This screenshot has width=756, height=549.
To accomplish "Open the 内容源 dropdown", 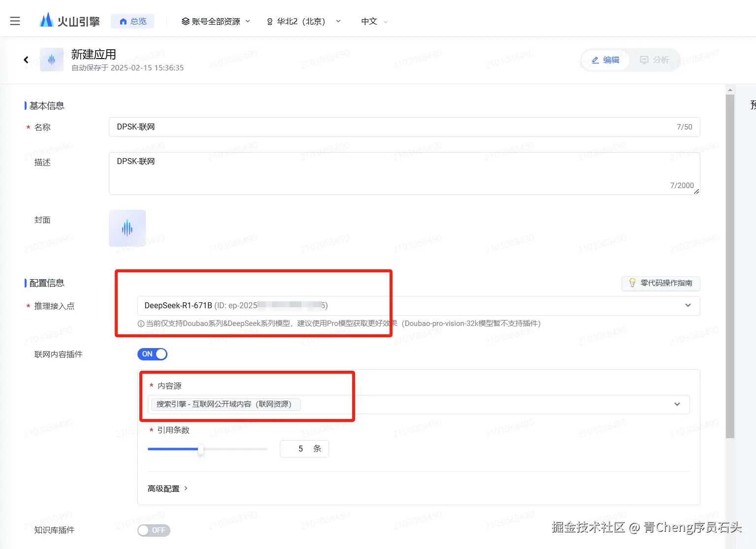I will 419,404.
